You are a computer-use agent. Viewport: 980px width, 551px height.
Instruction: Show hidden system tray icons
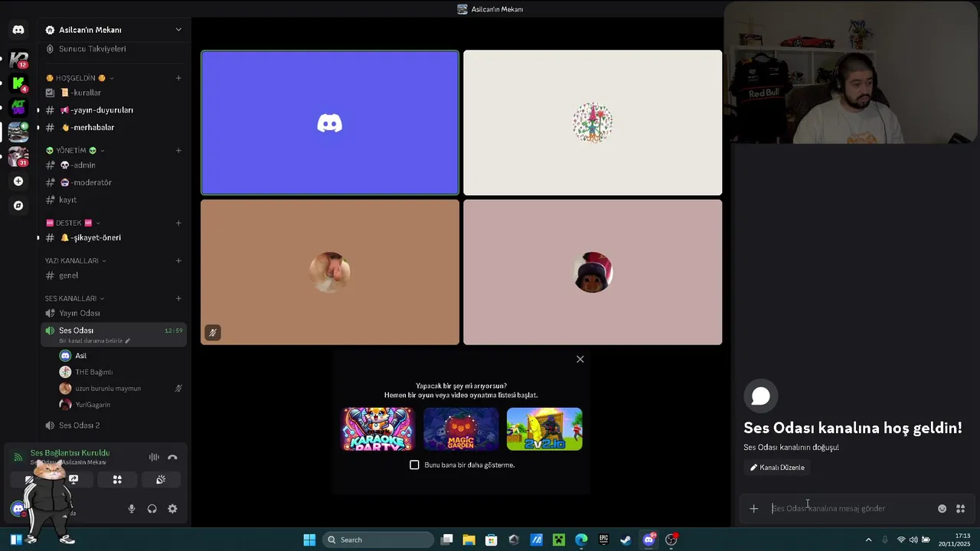[868, 540]
